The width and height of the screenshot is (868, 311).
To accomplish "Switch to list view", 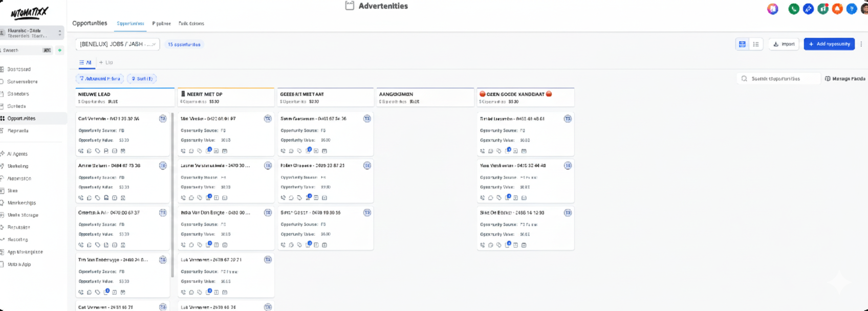I will click(756, 44).
